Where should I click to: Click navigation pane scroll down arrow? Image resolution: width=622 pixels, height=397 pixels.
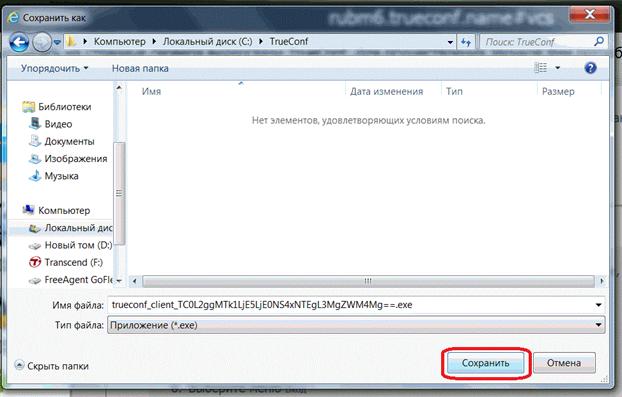[119, 280]
